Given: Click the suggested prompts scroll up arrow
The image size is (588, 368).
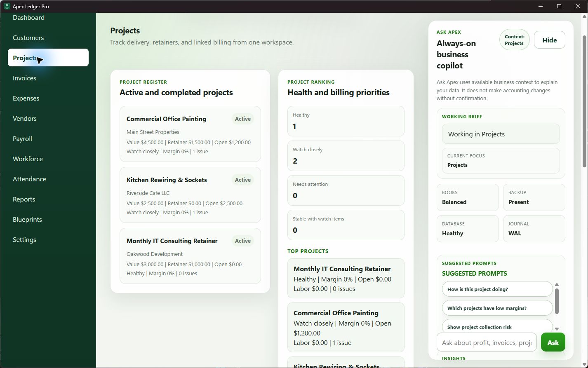Looking at the screenshot, I should 557,285.
